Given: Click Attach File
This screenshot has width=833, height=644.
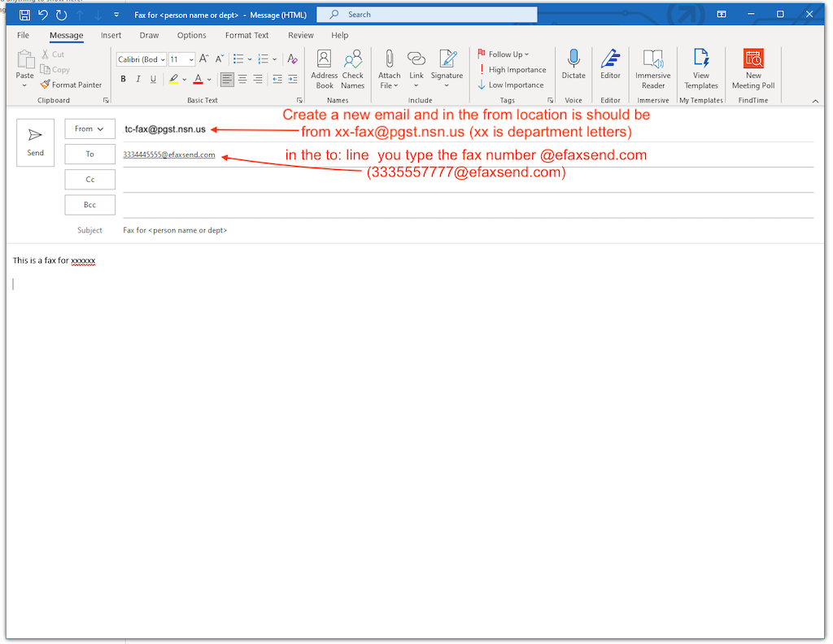Looking at the screenshot, I should click(390, 69).
